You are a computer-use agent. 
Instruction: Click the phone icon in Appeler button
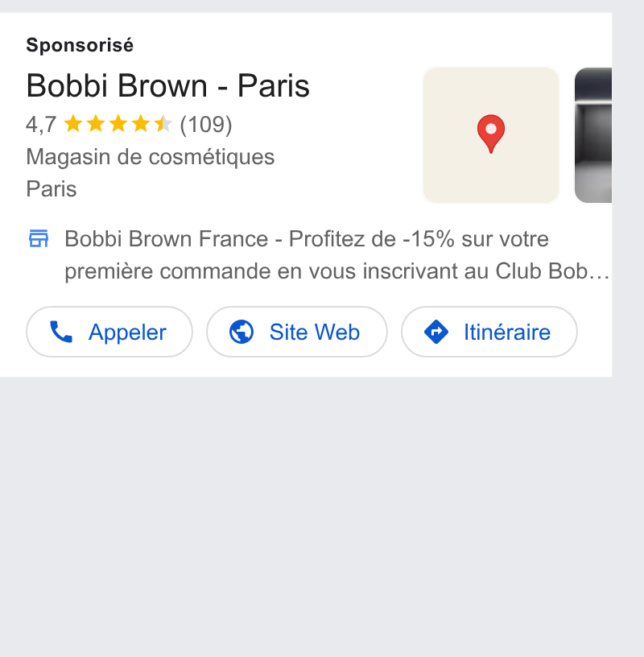61,332
